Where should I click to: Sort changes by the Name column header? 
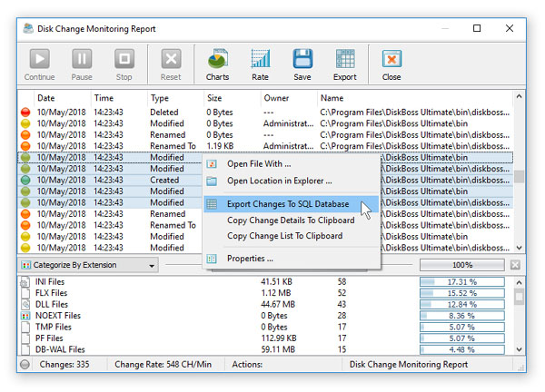415,98
